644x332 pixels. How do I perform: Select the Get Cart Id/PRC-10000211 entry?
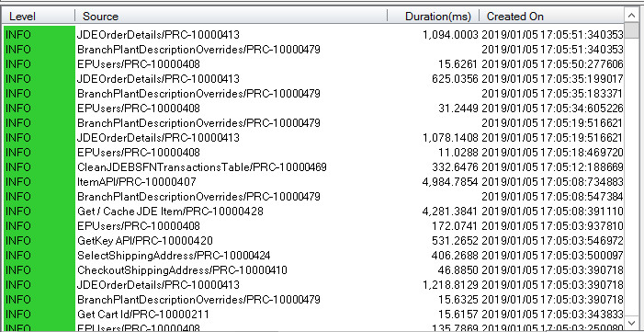coord(143,315)
